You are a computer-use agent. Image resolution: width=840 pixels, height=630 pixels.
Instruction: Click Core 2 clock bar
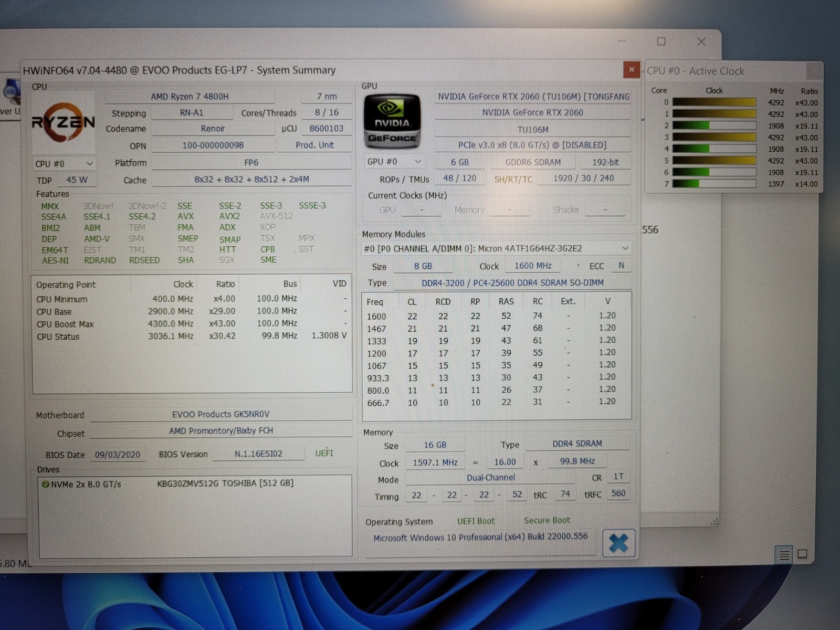pyautogui.click(x=715, y=125)
